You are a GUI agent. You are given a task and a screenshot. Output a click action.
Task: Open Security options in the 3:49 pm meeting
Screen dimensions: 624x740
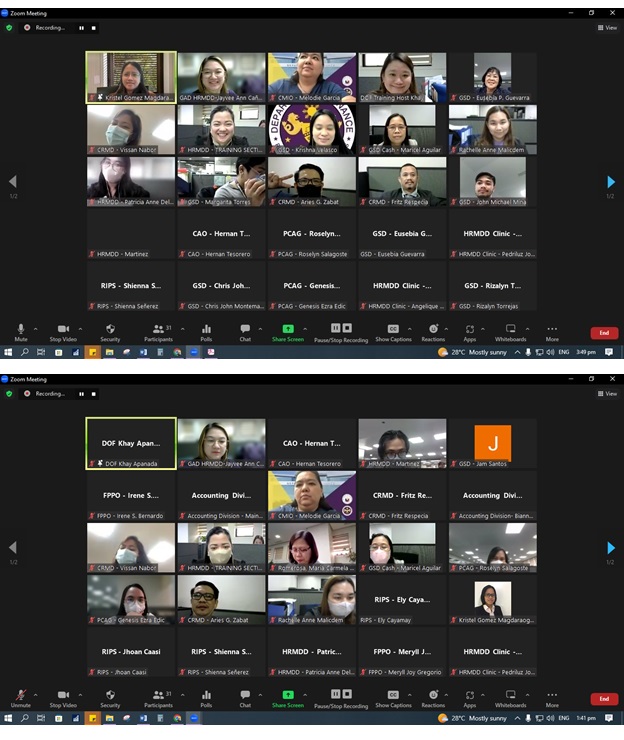(x=110, y=332)
